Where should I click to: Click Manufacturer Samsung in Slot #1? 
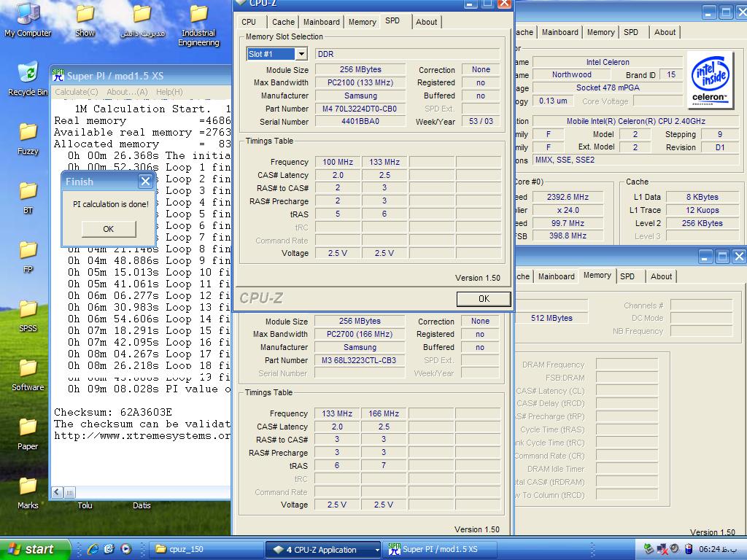point(360,96)
